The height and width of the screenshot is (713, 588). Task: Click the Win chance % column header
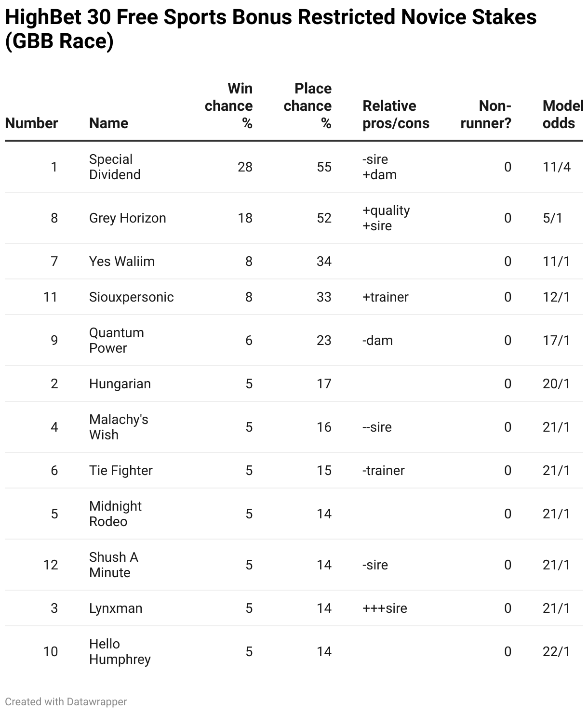point(229,106)
